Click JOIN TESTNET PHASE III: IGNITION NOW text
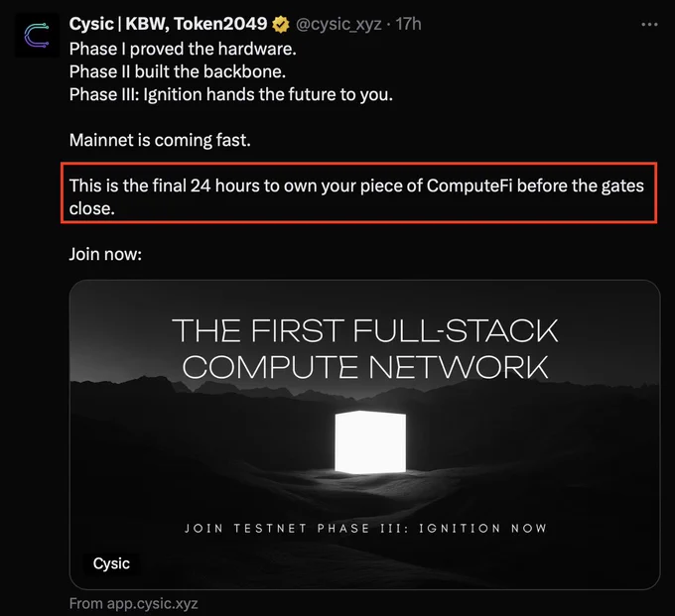The image size is (675, 616). (365, 528)
